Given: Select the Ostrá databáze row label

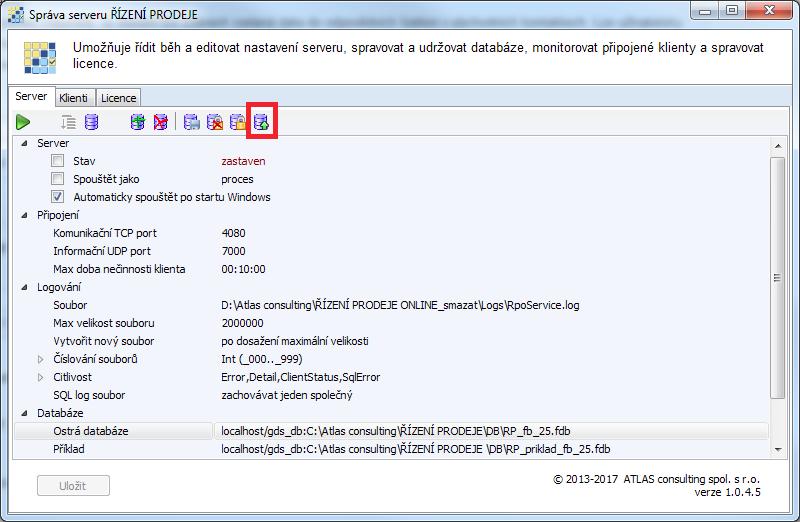Looking at the screenshot, I should coord(91,431).
